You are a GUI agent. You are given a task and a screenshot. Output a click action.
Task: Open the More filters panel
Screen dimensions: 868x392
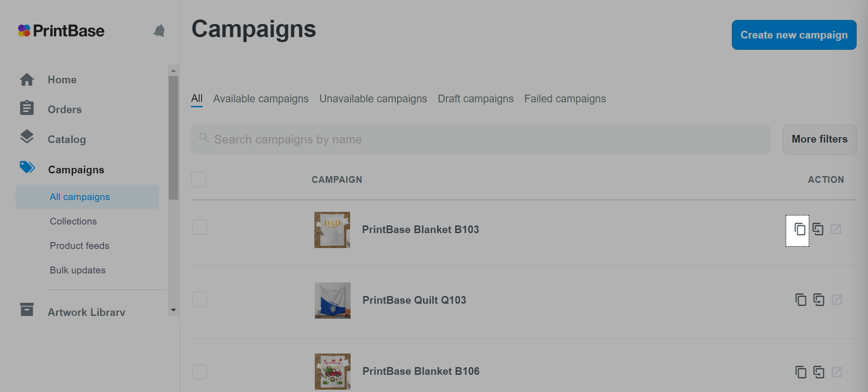point(819,139)
